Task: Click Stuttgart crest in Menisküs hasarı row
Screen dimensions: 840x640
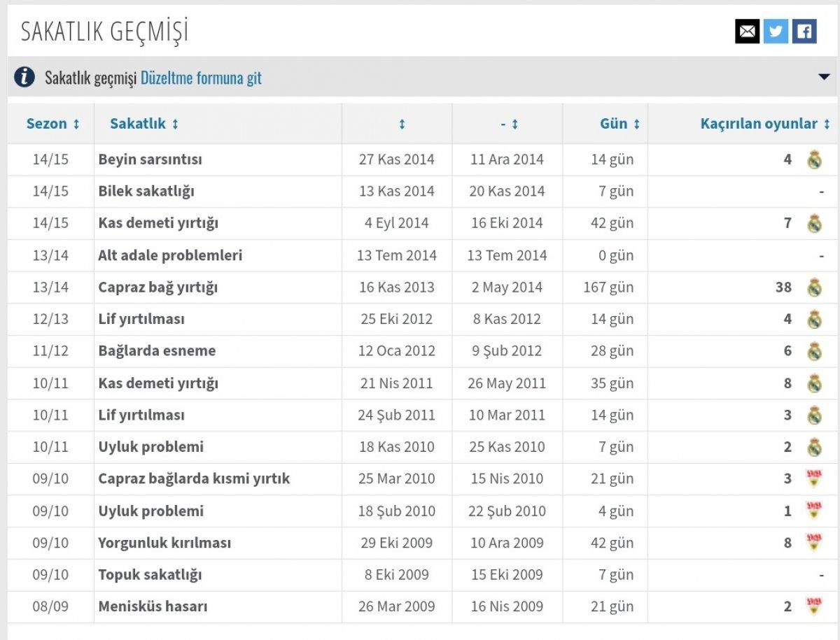Action: tap(814, 606)
